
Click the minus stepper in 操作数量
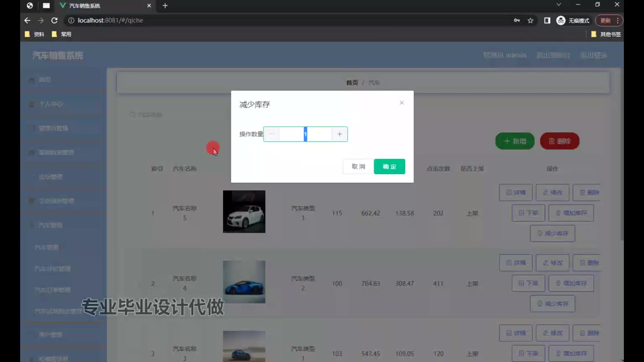tap(271, 134)
